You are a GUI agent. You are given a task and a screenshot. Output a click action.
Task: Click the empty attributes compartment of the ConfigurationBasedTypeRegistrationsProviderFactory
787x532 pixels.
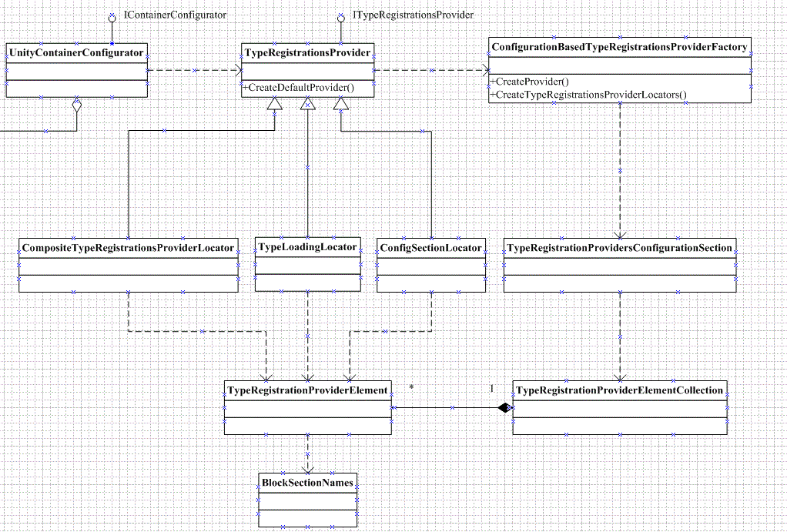pyautogui.click(x=620, y=65)
